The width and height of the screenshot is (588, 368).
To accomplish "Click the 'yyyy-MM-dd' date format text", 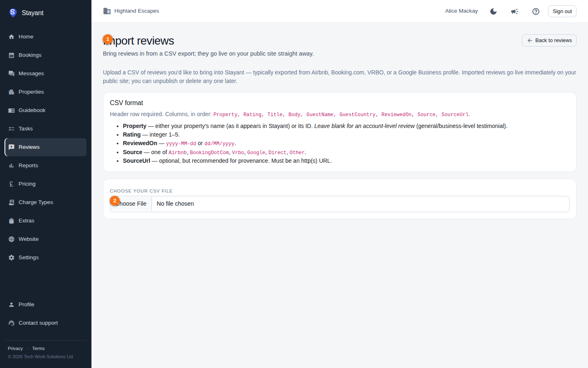I will pyautogui.click(x=181, y=144).
